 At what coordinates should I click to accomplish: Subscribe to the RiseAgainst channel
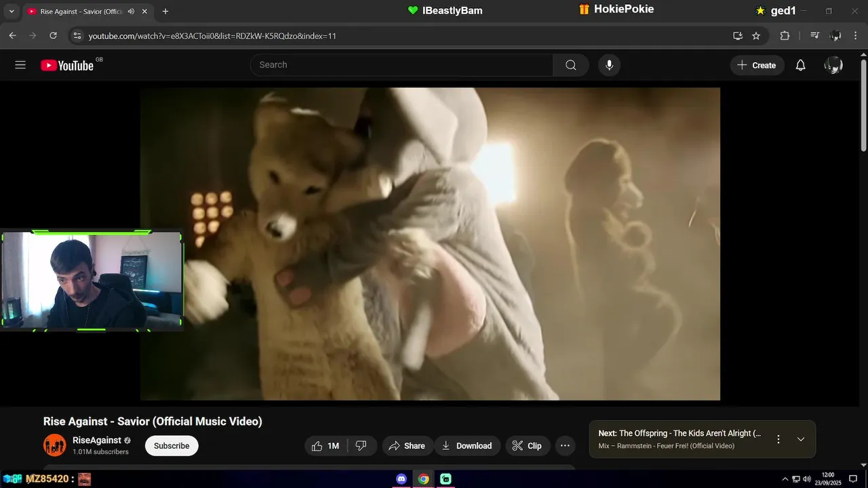[x=172, y=446]
